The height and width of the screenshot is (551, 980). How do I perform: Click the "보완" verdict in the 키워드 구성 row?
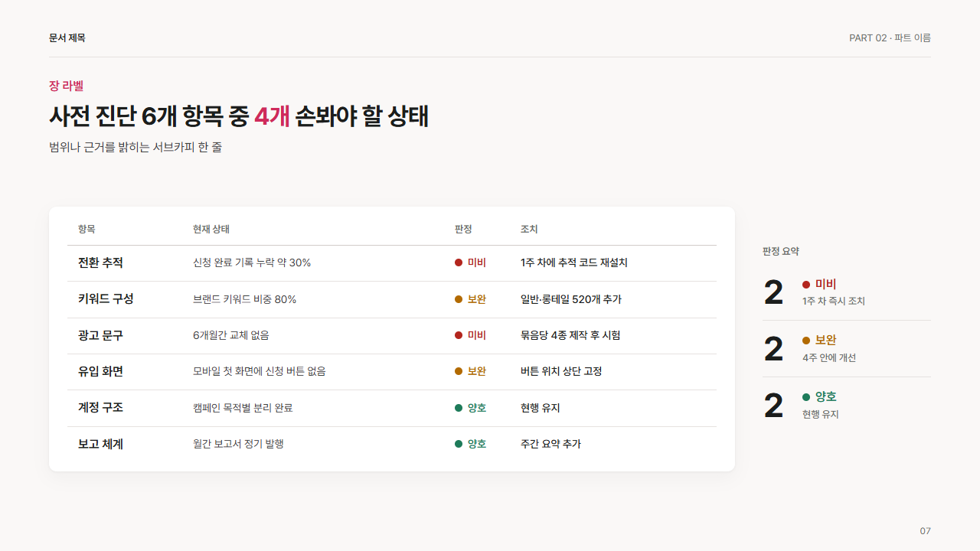pos(470,299)
